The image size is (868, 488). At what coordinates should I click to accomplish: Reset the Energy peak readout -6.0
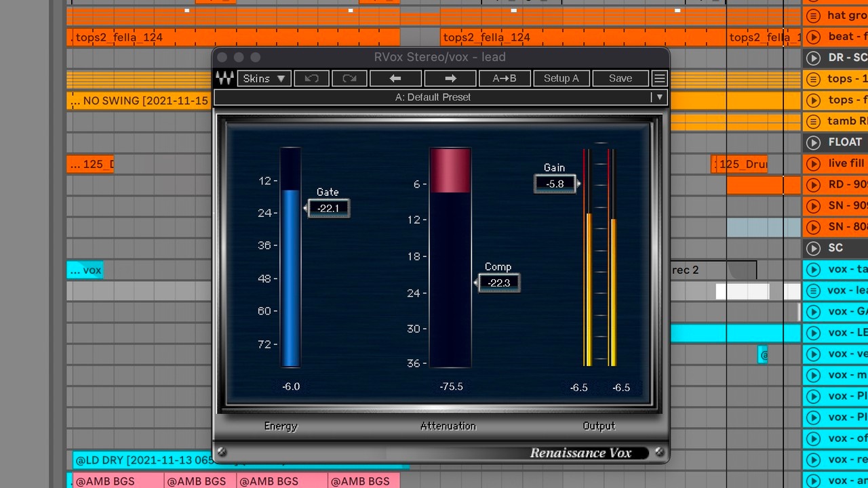[291, 386]
